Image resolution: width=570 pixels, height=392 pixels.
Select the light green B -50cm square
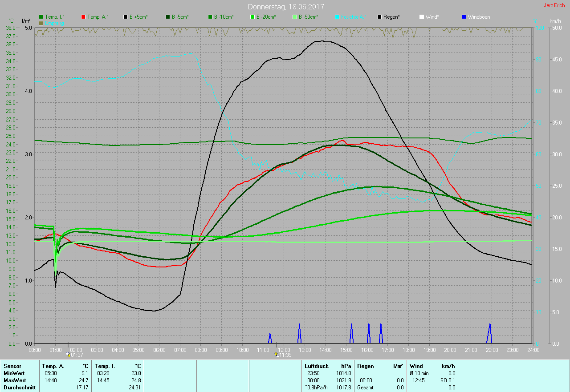[295, 17]
